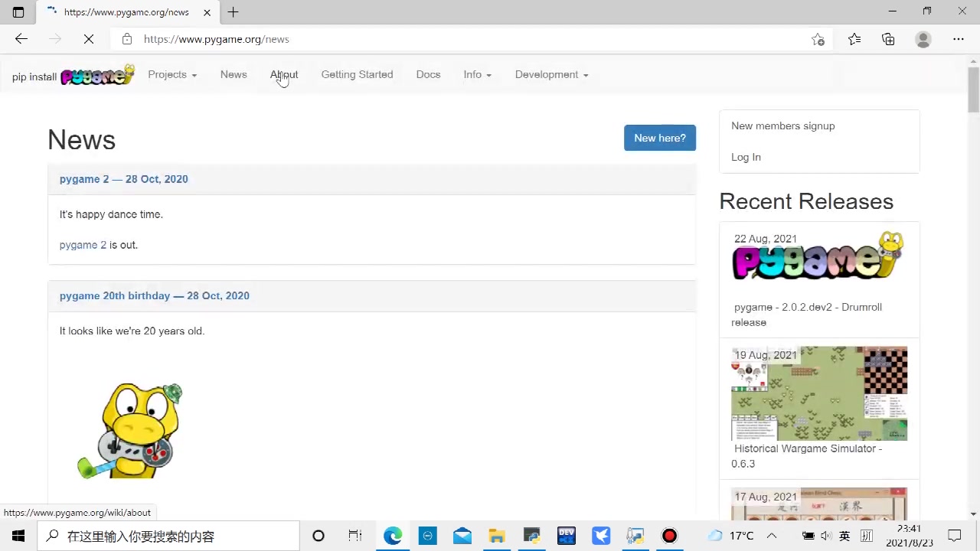The image size is (980, 551).
Task: Open New members signup link
Action: pos(782,126)
